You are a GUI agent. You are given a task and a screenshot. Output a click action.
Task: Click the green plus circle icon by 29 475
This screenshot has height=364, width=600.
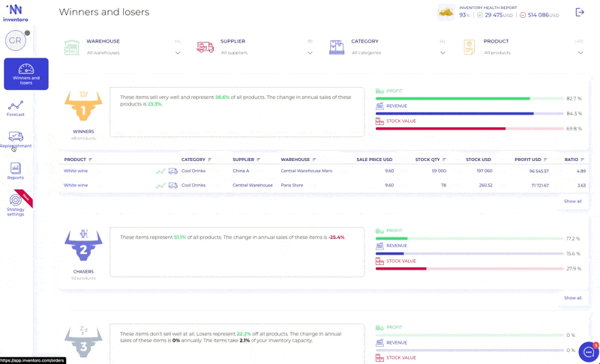(480, 15)
